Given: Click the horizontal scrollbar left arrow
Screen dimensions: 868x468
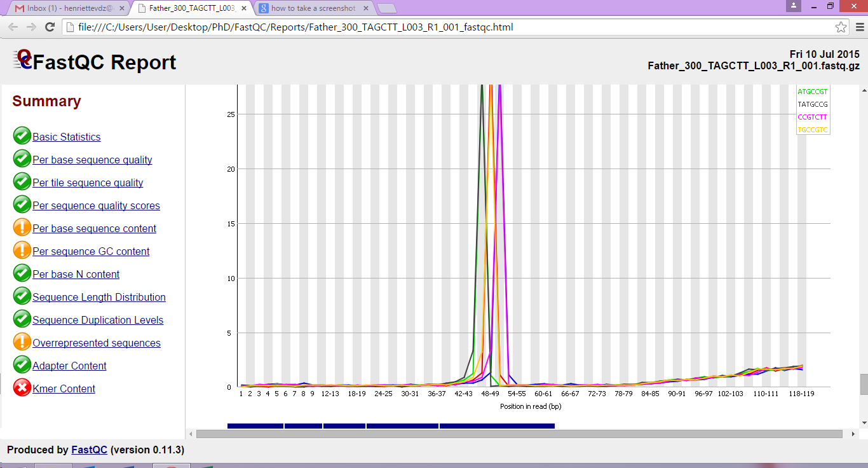Looking at the screenshot, I should pos(191,434).
